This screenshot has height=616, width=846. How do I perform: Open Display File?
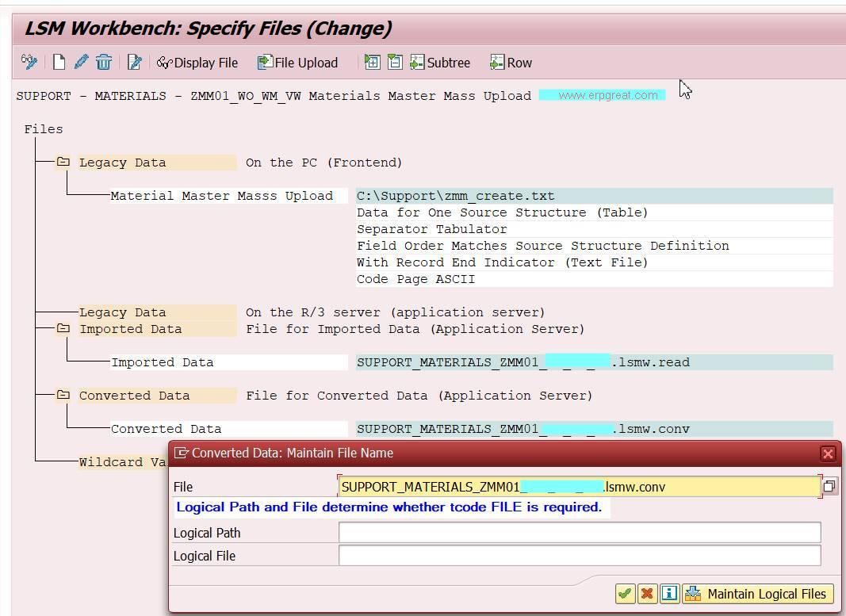197,63
